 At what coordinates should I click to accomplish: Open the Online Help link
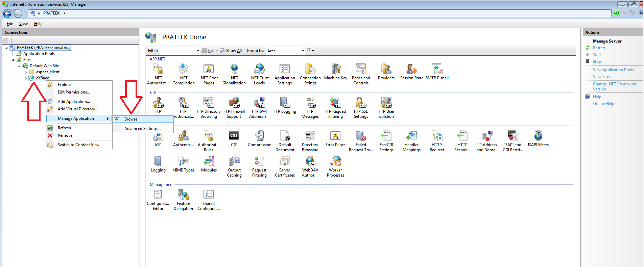(603, 104)
